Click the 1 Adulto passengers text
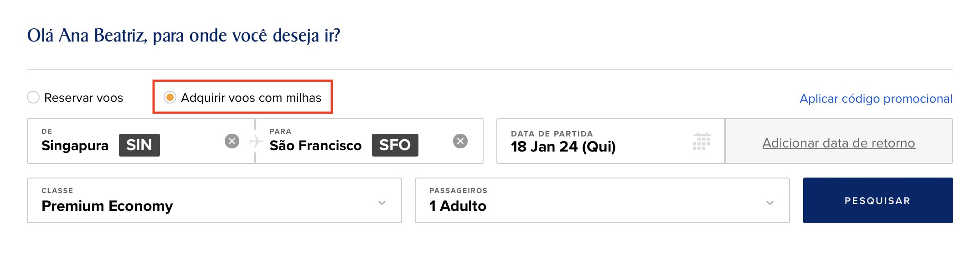Screen dimensions: 980x262 (458, 206)
